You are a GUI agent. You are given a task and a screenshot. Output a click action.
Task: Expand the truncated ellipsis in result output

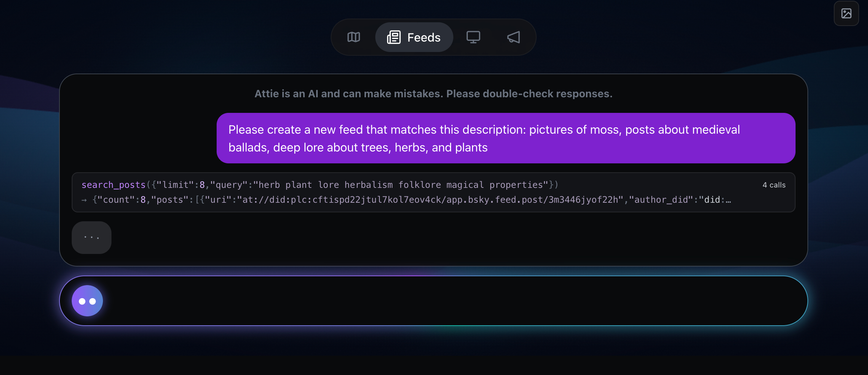728,200
